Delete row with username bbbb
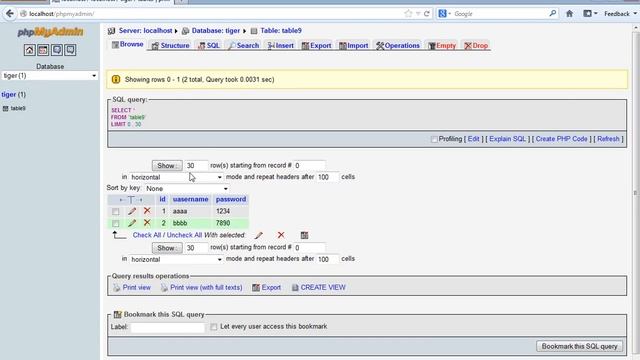This screenshot has height=360, width=640. [147, 222]
